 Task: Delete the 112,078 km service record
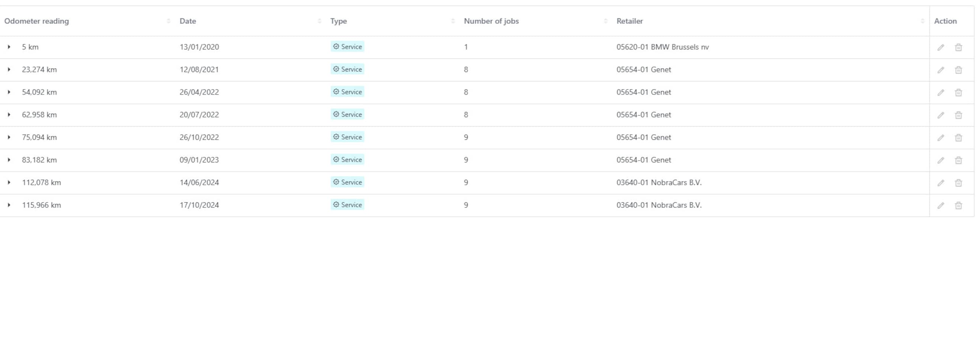click(958, 183)
